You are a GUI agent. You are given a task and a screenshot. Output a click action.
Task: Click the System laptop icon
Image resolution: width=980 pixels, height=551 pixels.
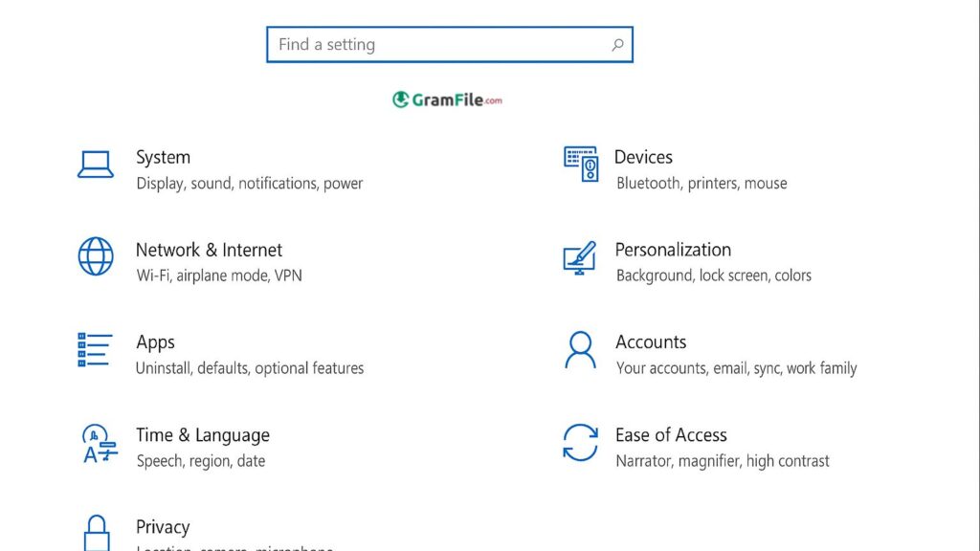click(x=96, y=165)
